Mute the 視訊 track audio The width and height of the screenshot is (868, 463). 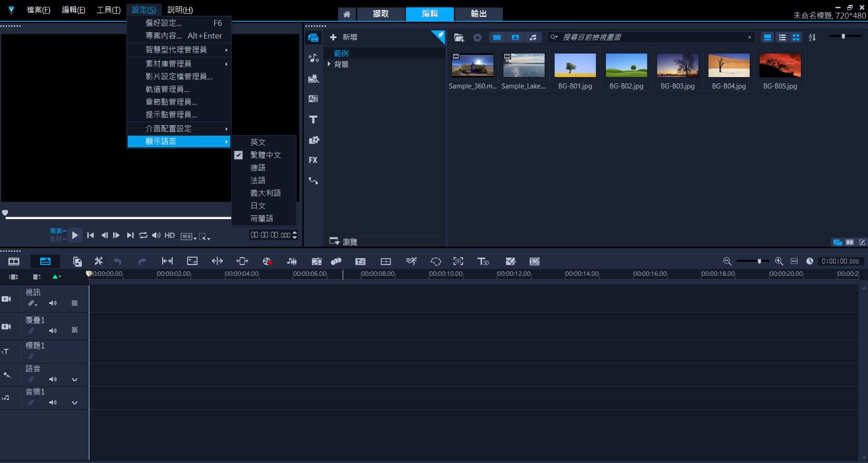(x=53, y=303)
